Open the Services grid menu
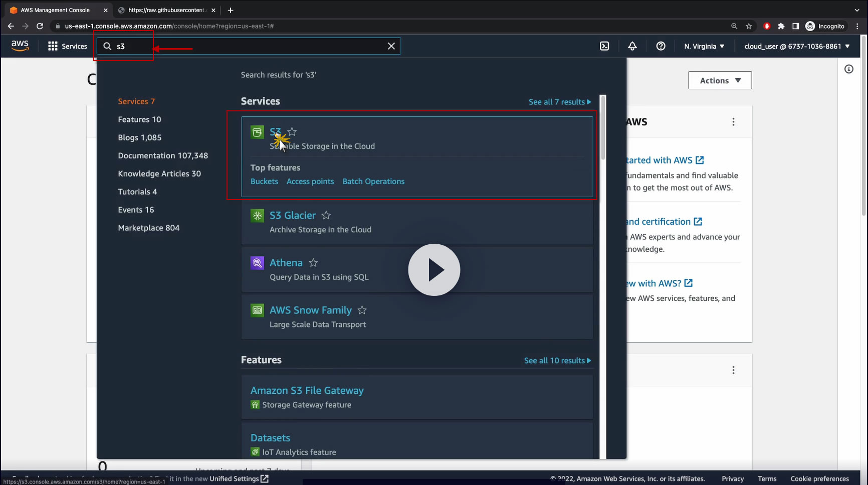Screen dimensions: 868x485 pos(68,46)
